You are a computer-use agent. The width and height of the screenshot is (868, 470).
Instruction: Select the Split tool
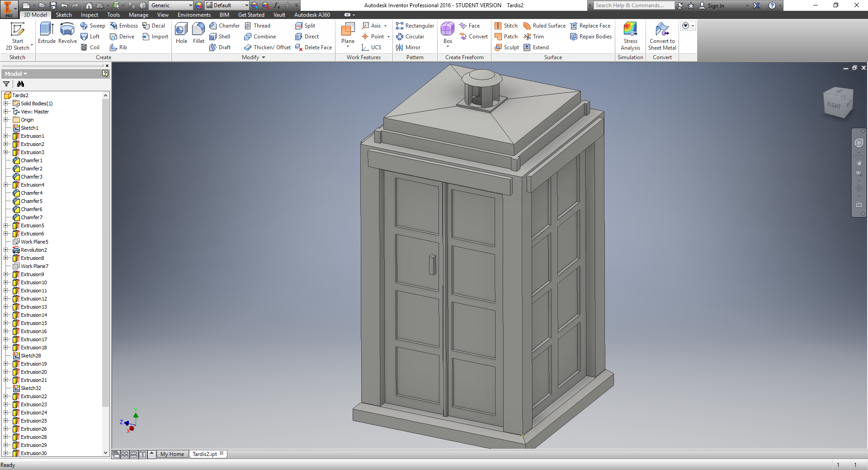(x=305, y=26)
